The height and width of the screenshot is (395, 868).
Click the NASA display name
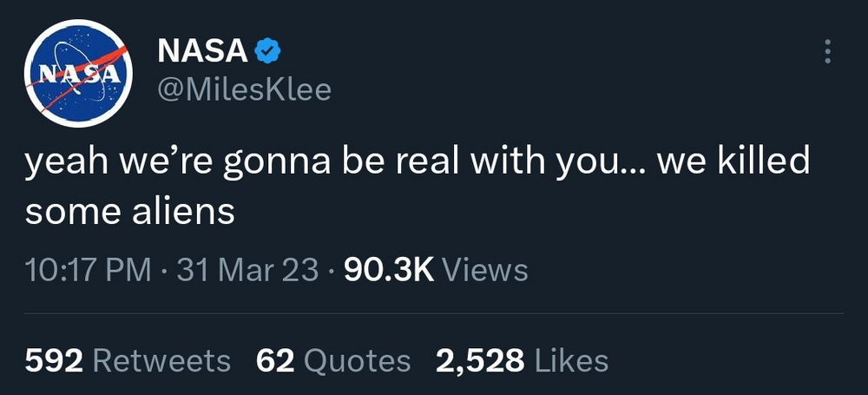tap(201, 52)
